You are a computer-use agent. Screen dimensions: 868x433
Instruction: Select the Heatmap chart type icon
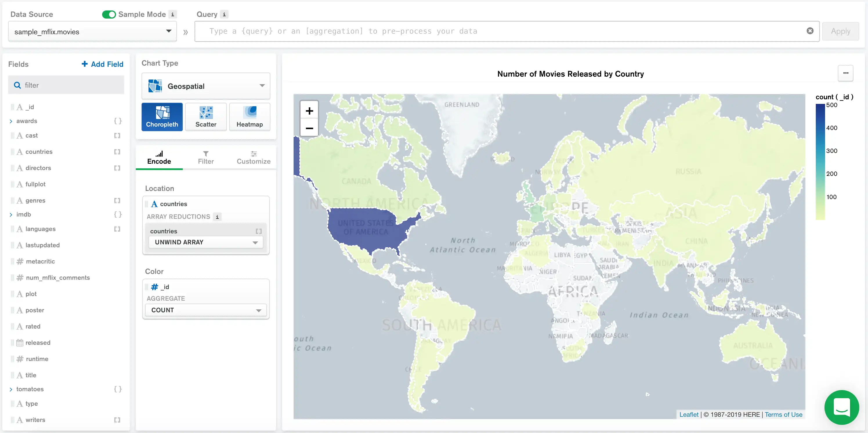pyautogui.click(x=249, y=117)
